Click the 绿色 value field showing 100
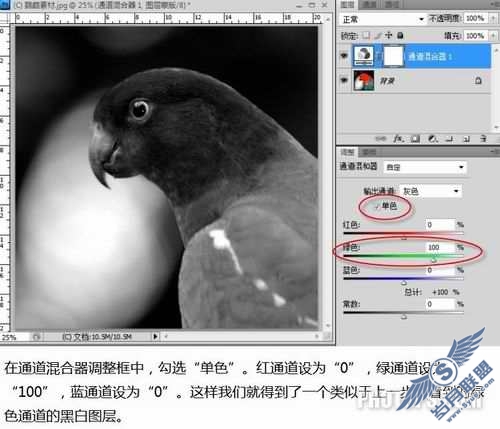The image size is (500, 429). click(x=440, y=247)
